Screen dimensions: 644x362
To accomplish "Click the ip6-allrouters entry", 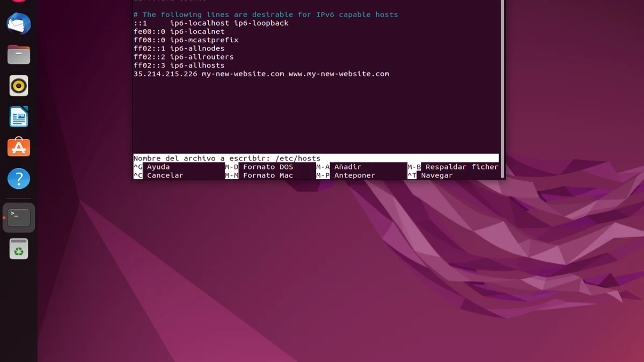I will click(x=202, y=57).
